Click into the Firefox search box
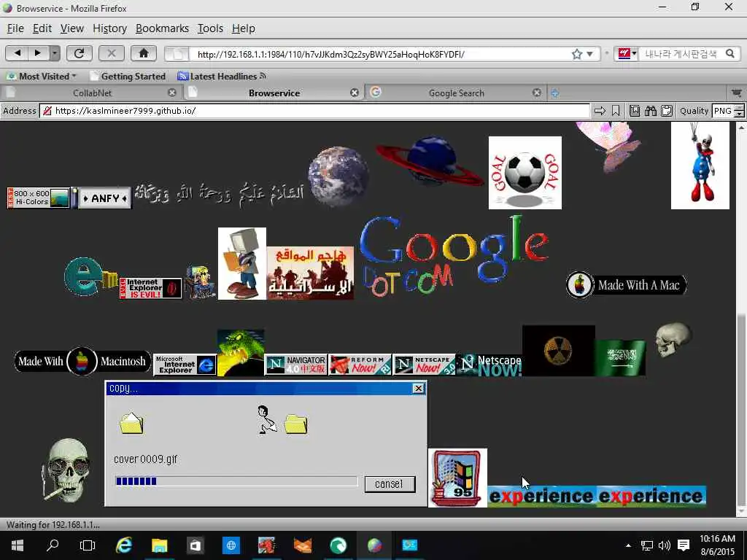The height and width of the screenshot is (560, 747). pos(681,54)
